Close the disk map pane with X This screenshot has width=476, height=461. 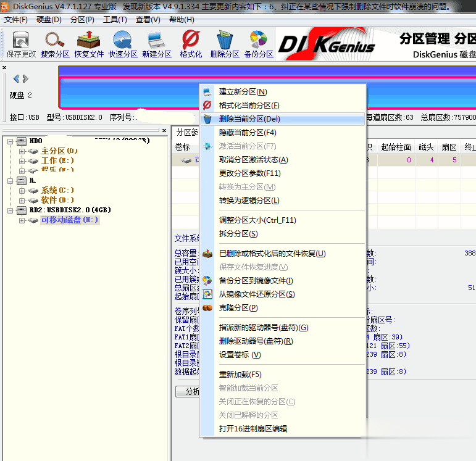4,67
